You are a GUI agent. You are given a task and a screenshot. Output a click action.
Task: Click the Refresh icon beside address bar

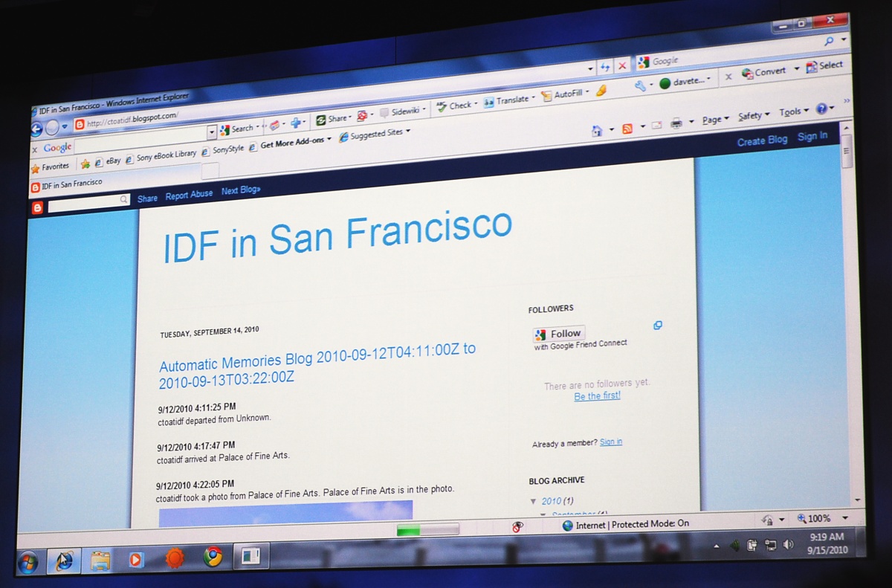605,67
